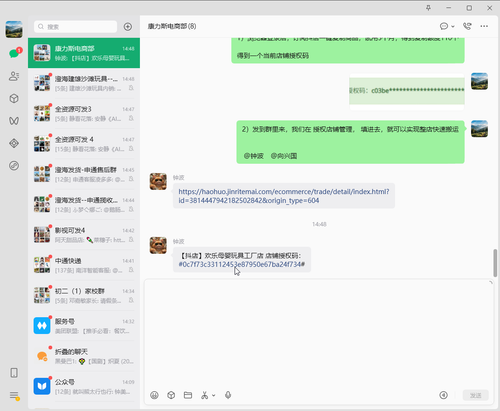Viewport: 500px width, 411px height.
Task: Open the phone icon near sidebar bottom
Action: 14,373
